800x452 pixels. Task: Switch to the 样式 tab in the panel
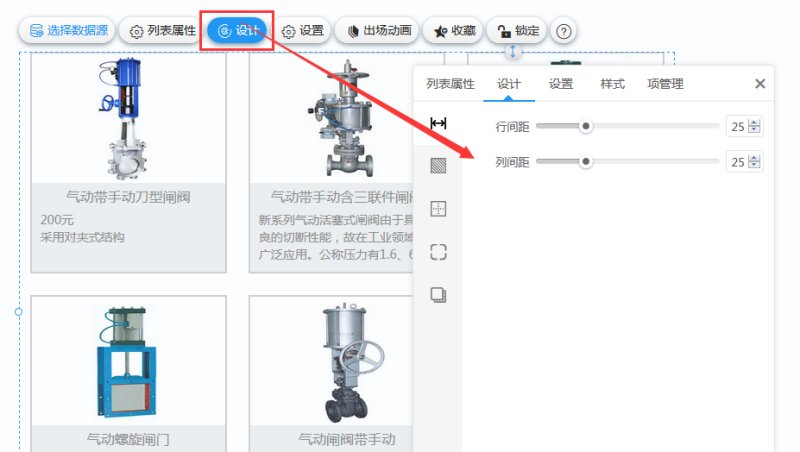(612, 84)
